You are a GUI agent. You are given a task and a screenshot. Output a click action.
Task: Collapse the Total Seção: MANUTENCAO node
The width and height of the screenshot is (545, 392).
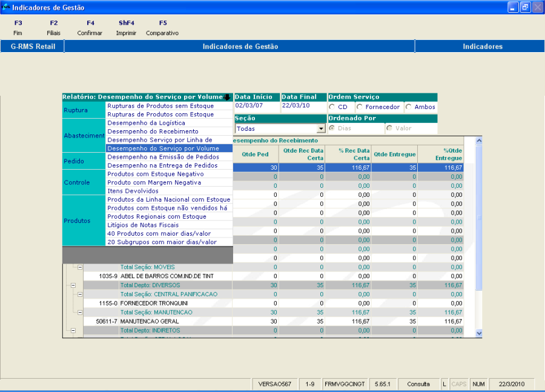[x=80, y=312]
